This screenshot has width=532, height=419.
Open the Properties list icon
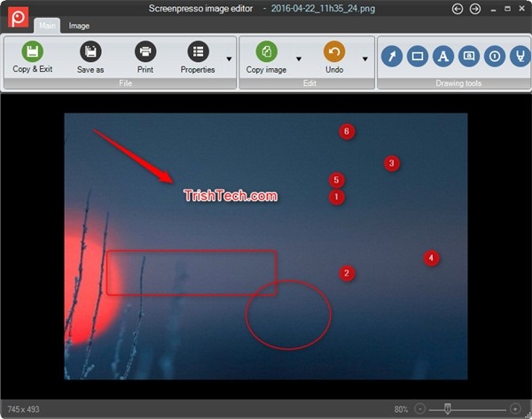point(198,51)
